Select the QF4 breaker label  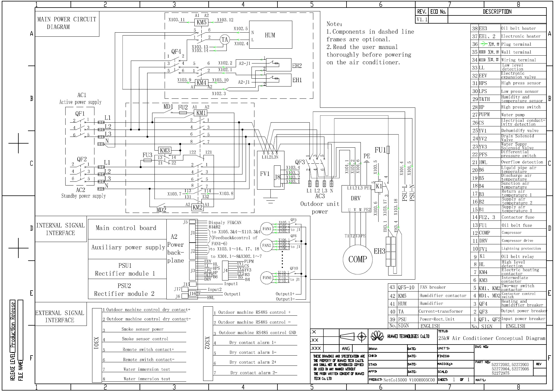176,52
